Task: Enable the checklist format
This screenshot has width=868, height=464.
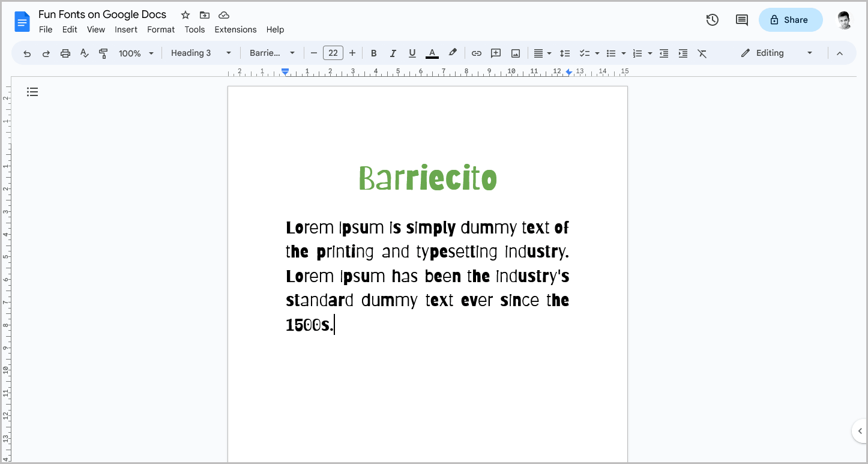Action: click(x=585, y=53)
